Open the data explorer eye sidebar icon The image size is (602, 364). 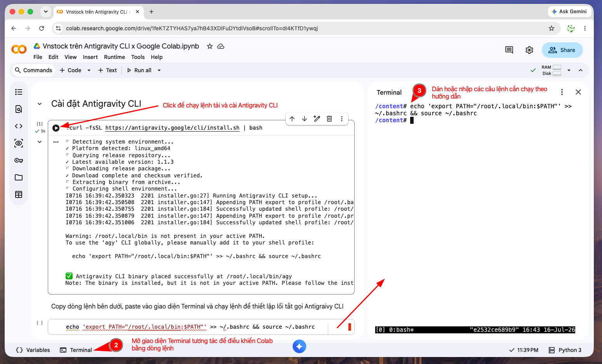click(19, 143)
